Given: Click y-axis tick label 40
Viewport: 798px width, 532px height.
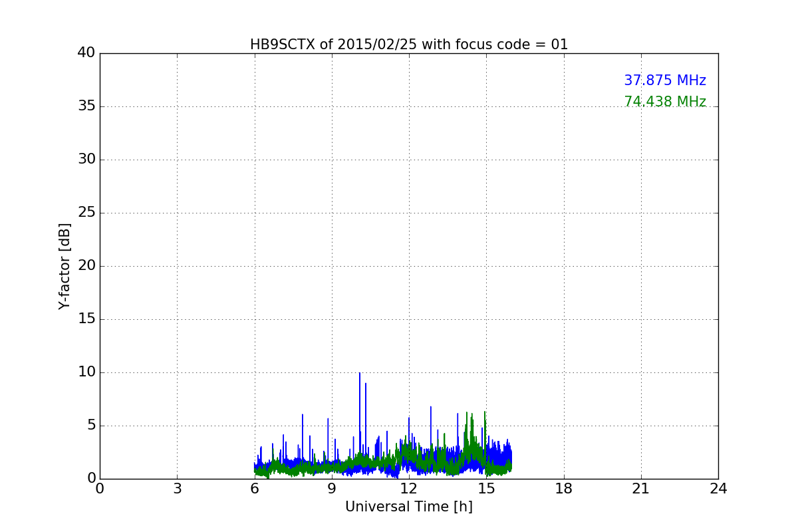Looking at the screenshot, I should pyautogui.click(x=86, y=53).
